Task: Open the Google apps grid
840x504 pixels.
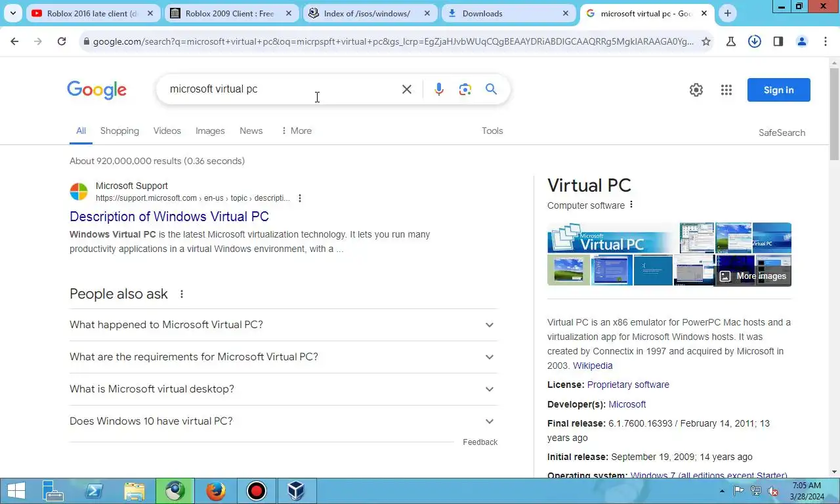Action: pyautogui.click(x=726, y=90)
